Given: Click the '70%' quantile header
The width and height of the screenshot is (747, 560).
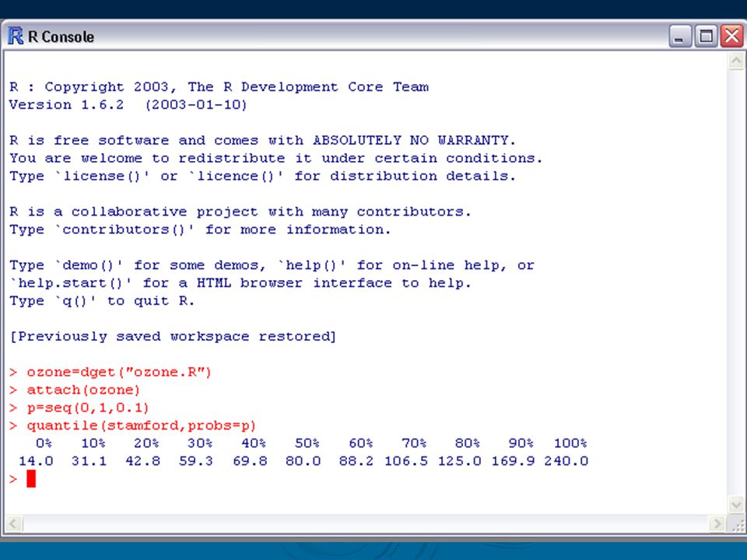Looking at the screenshot, I should [414, 443].
